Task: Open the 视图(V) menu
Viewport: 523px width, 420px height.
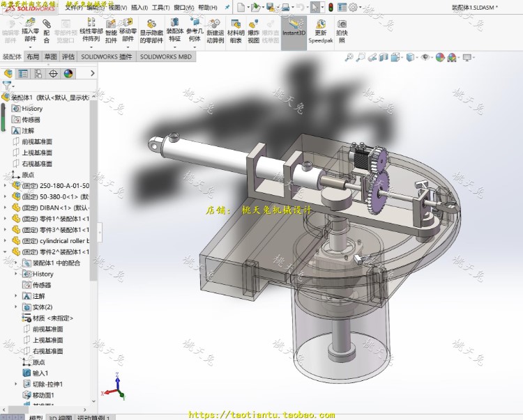Action: (x=118, y=8)
